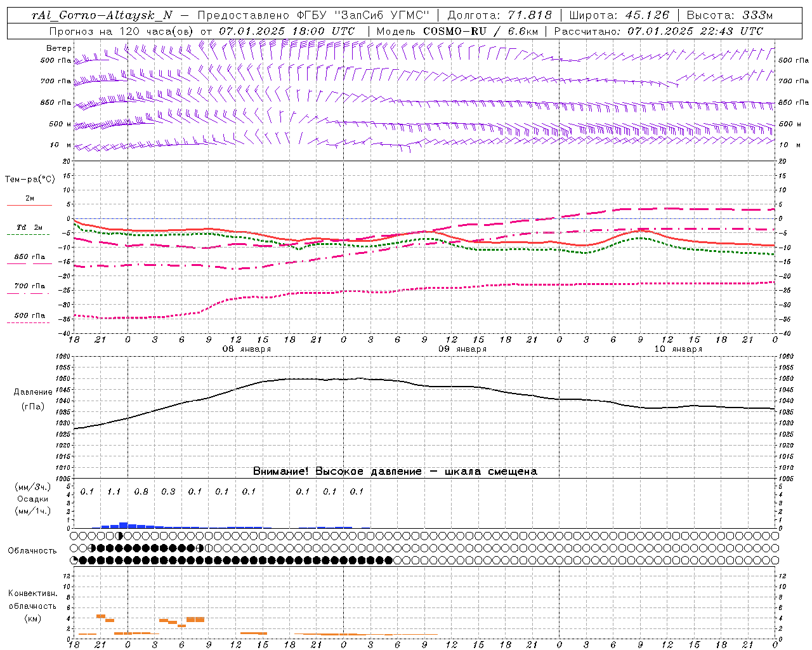Click the 0.3 precipitation amount
Image resolution: width=812 pixels, height=650 pixels.
(168, 492)
